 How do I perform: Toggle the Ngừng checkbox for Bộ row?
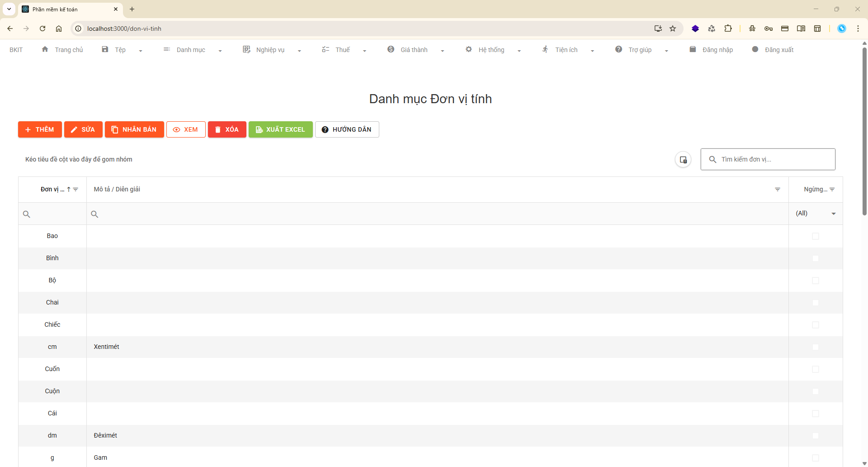(x=816, y=281)
